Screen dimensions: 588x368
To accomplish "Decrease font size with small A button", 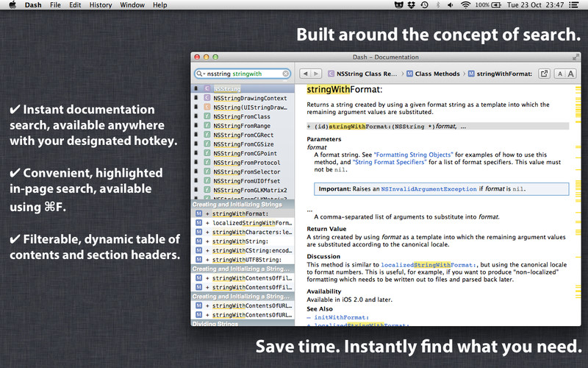I will [x=560, y=74].
